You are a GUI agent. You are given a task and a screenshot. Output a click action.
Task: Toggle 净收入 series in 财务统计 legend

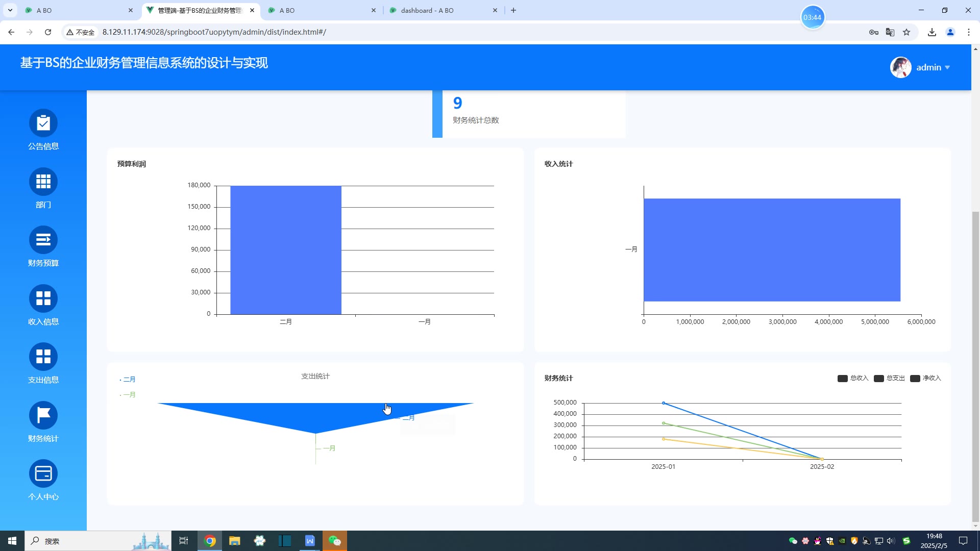(925, 378)
